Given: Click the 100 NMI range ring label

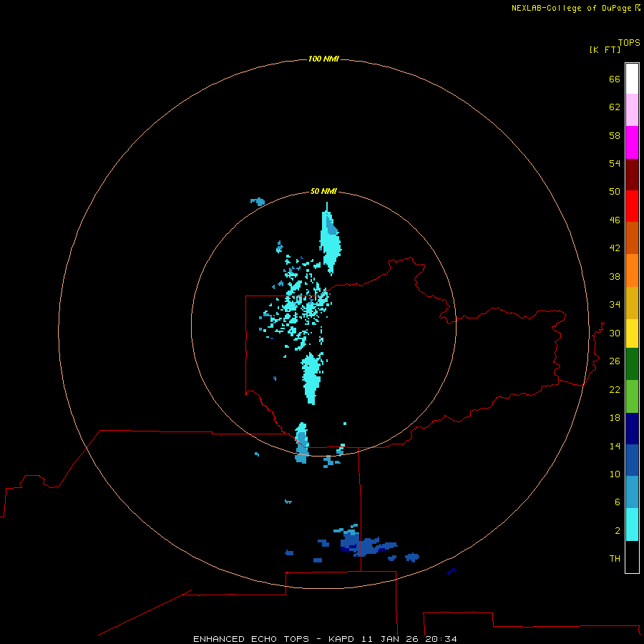Looking at the screenshot, I should [323, 59].
